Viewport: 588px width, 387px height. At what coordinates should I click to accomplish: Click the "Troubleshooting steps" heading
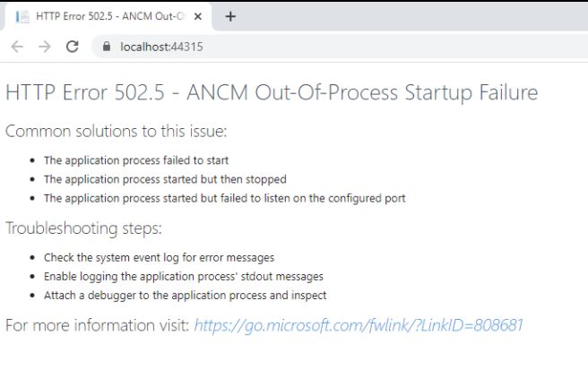tap(83, 228)
